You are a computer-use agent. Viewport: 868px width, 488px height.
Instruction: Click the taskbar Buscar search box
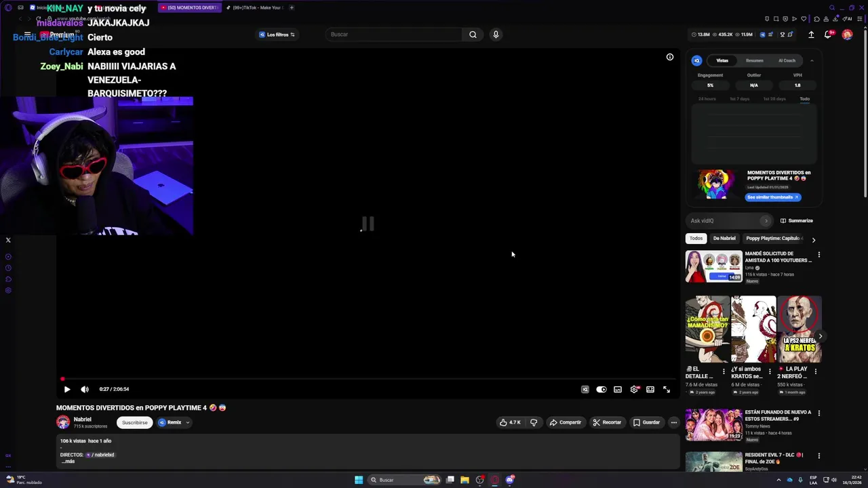point(404,480)
